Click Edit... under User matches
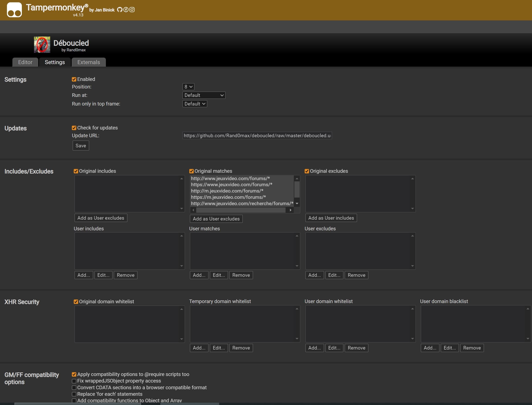The height and width of the screenshot is (405, 532). (219, 275)
